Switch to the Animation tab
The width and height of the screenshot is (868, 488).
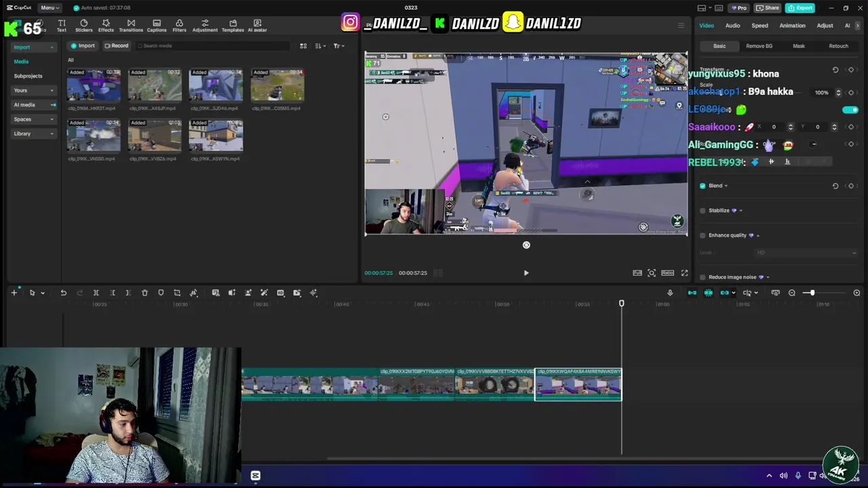coord(792,26)
